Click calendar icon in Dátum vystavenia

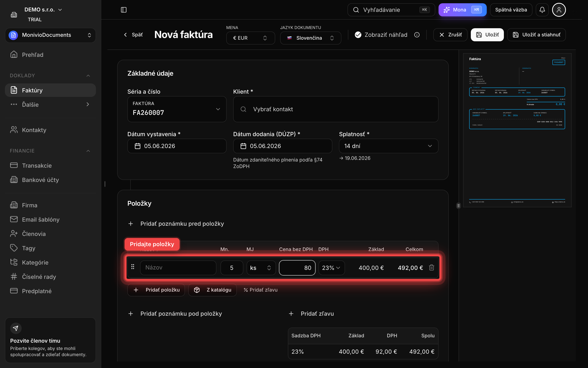tap(138, 146)
